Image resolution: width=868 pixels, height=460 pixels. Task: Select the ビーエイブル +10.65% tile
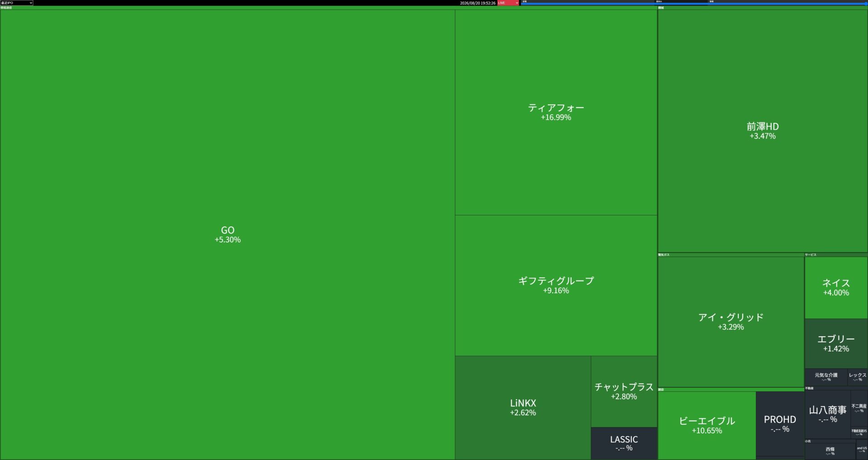point(707,425)
